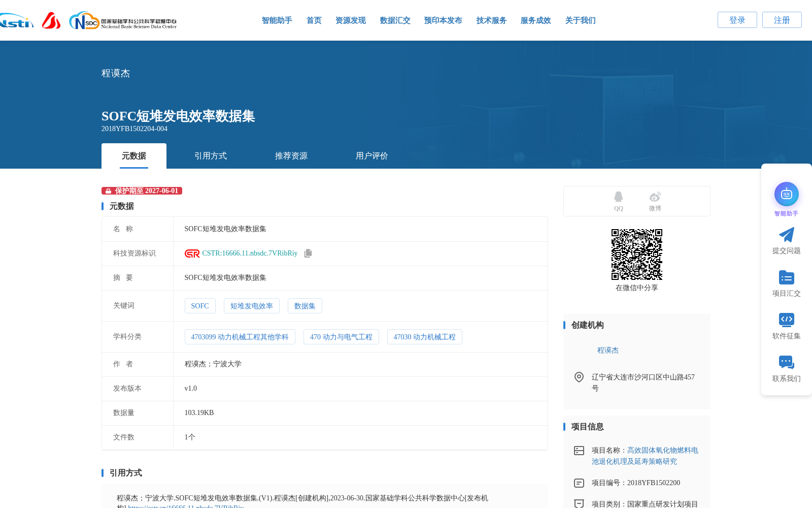Click the 软件征集 code icon
812x508 pixels.
pos(787,320)
